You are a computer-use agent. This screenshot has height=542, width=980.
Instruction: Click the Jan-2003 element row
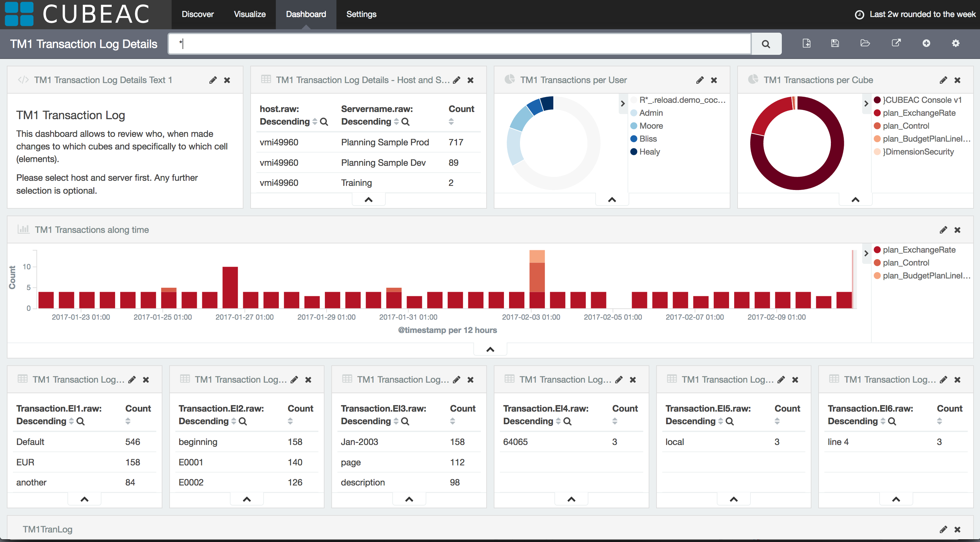tap(409, 442)
